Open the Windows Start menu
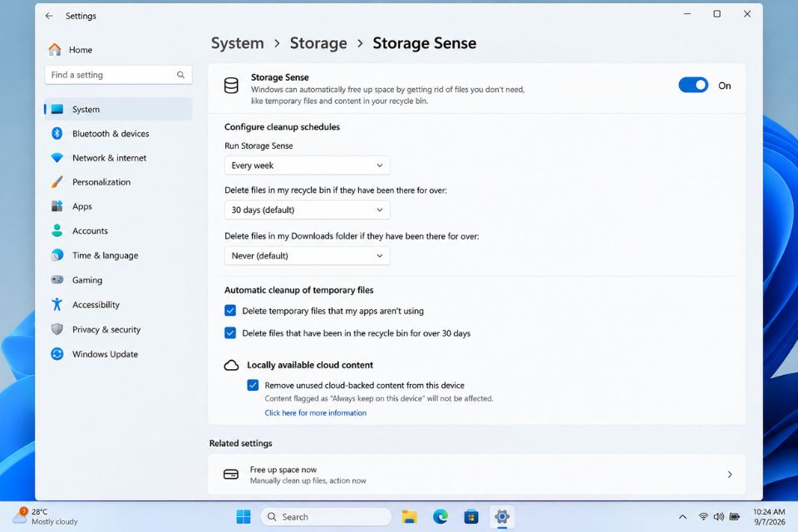Viewport: 798px width, 532px height. [x=244, y=517]
